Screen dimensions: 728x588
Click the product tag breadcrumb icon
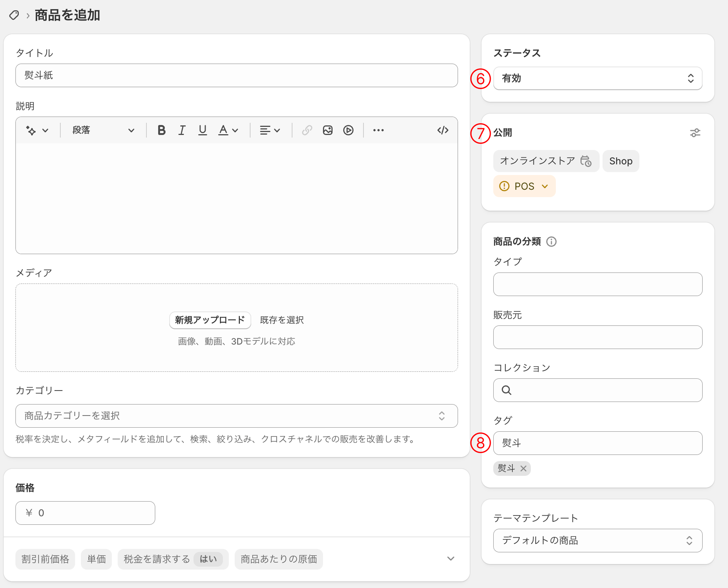click(14, 15)
